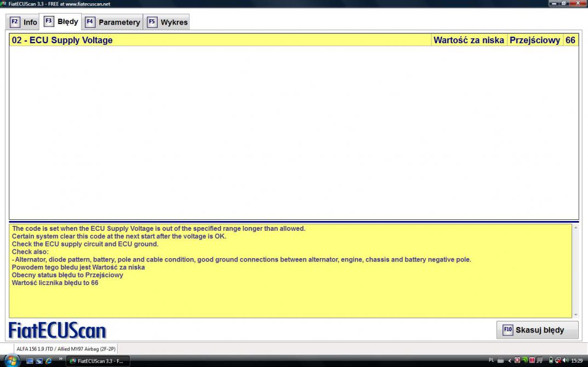Click the ALFA 156 1.9 JTD status bar entry
The height and width of the screenshot is (367, 588).
[x=66, y=348]
